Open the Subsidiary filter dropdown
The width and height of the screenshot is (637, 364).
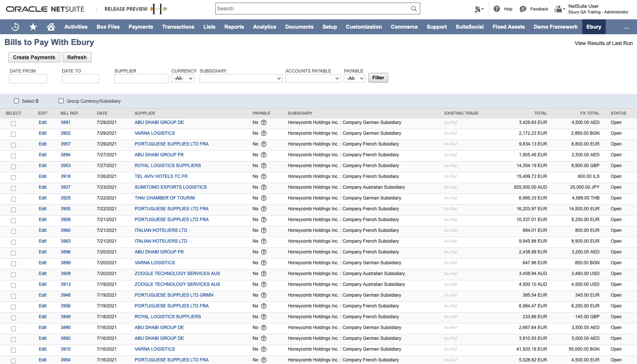pyautogui.click(x=241, y=78)
